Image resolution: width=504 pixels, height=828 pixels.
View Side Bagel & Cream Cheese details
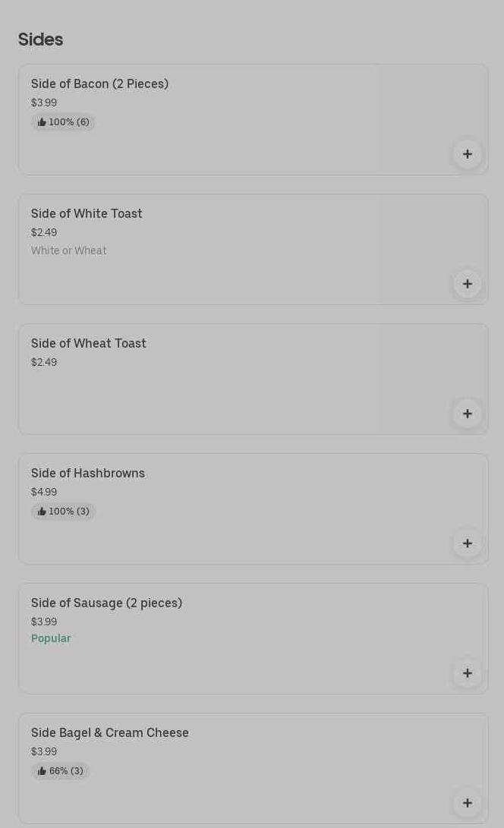109,733
